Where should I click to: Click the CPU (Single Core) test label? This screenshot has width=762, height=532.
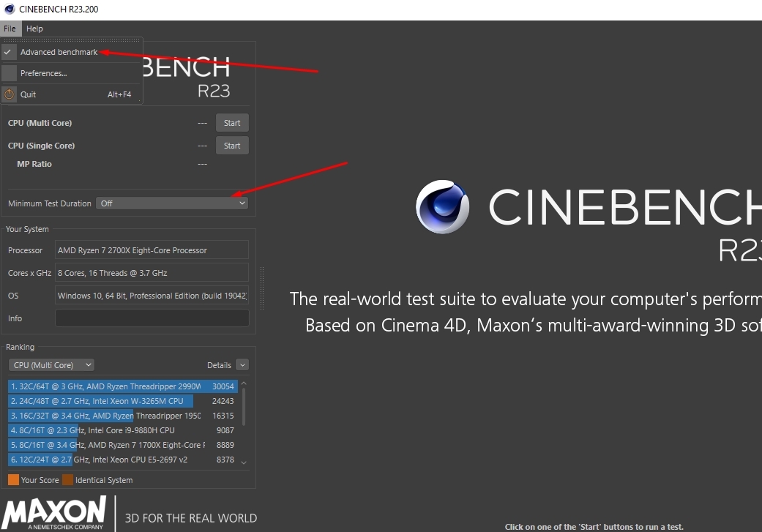(41, 146)
